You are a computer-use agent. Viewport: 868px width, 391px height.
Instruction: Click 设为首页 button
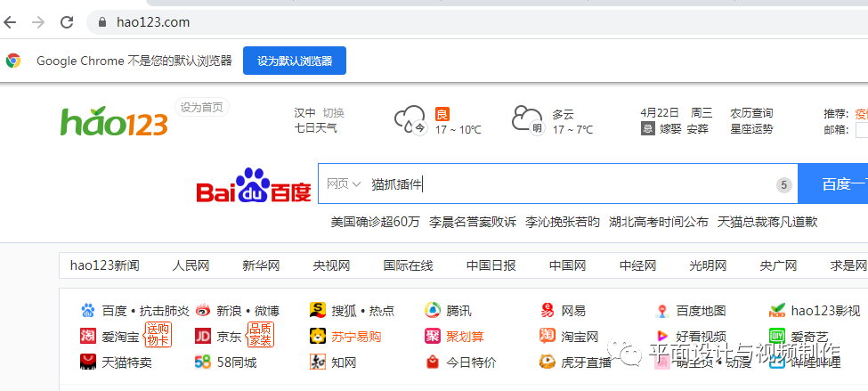pyautogui.click(x=202, y=107)
